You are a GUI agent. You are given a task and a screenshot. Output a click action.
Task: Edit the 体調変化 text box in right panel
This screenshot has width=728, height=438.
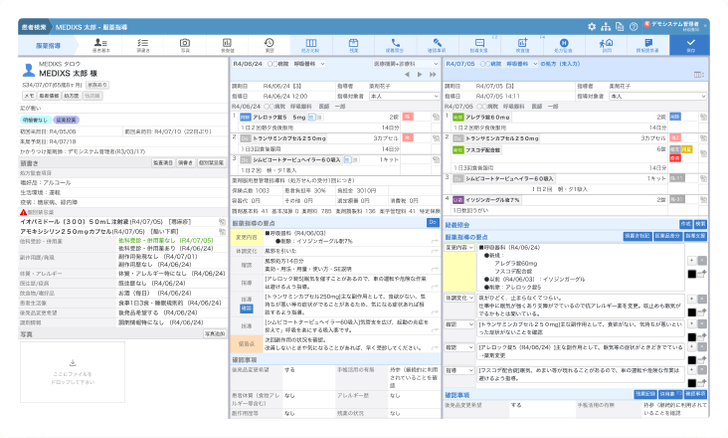coord(580,306)
